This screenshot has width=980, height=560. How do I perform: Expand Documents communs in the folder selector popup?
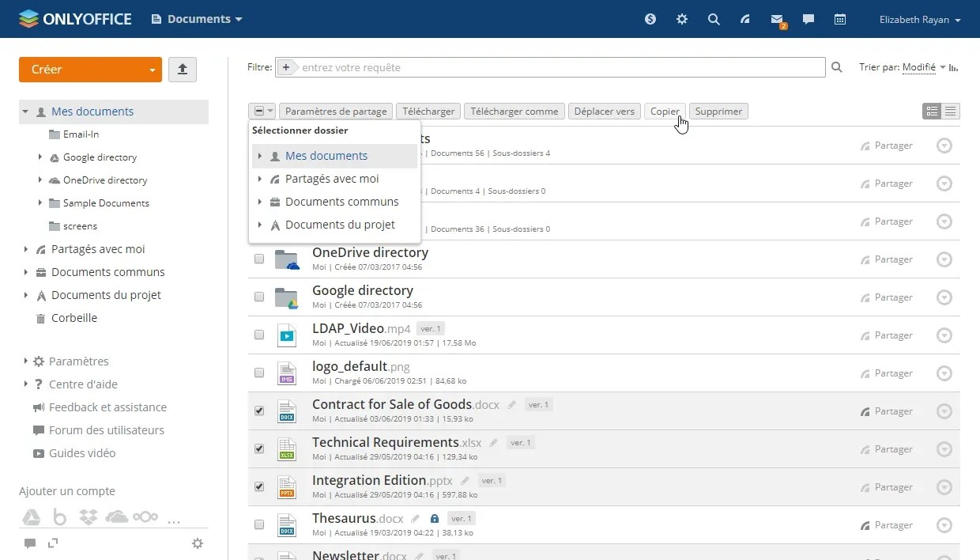[x=260, y=202]
